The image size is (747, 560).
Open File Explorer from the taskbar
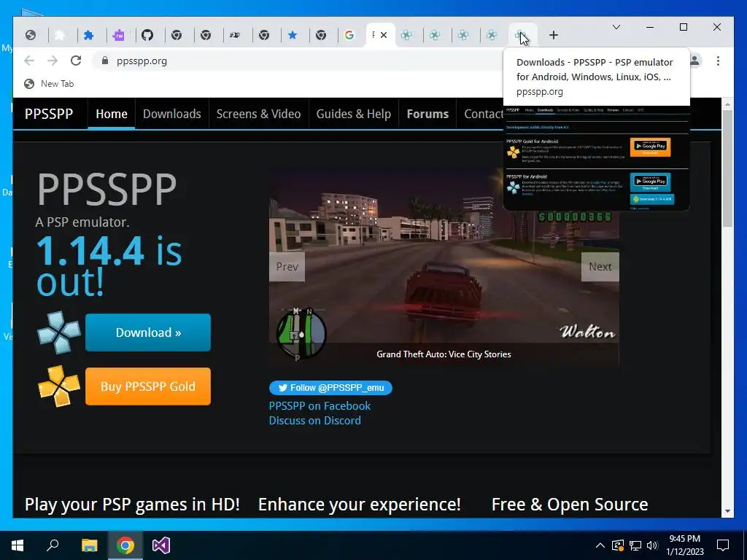(x=89, y=545)
